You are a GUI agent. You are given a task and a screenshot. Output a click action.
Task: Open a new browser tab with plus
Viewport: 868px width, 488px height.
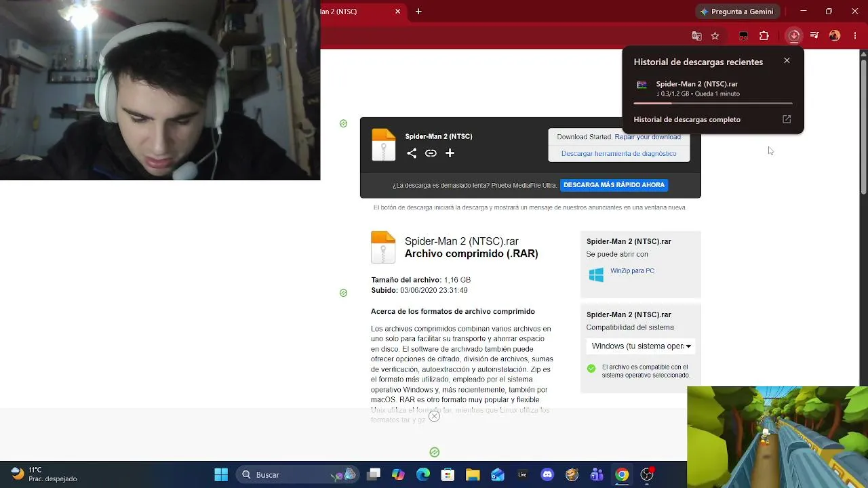418,12
